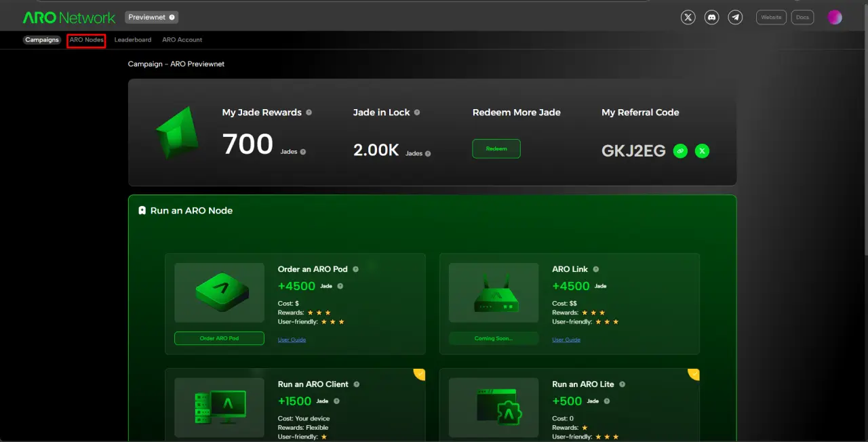Click info icon beside Jade in Lock
The width and height of the screenshot is (868, 442).
[x=417, y=113]
